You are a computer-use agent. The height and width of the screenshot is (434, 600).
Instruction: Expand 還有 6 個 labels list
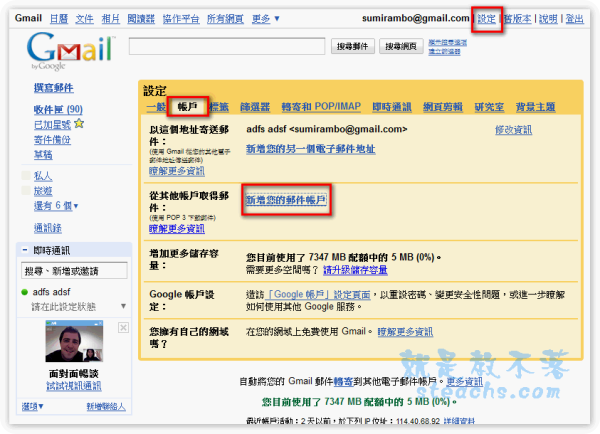coord(56,206)
